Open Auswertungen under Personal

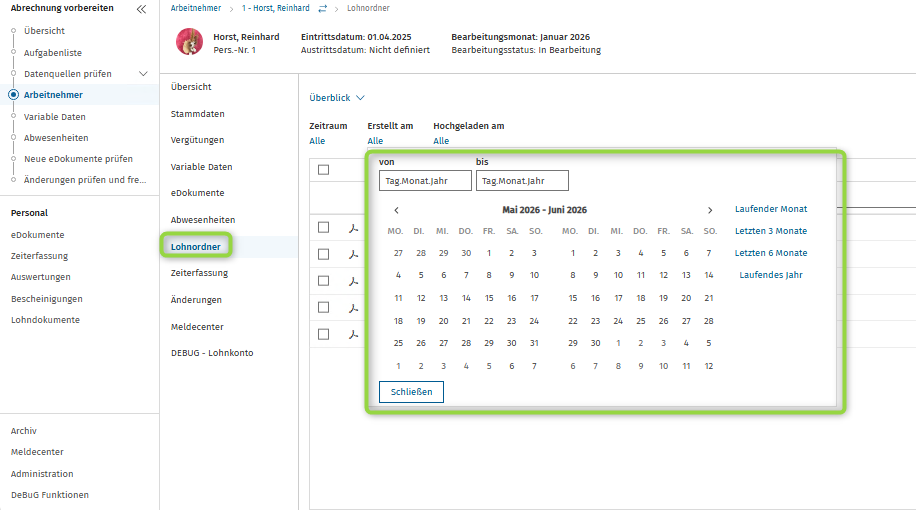pyautogui.click(x=40, y=277)
